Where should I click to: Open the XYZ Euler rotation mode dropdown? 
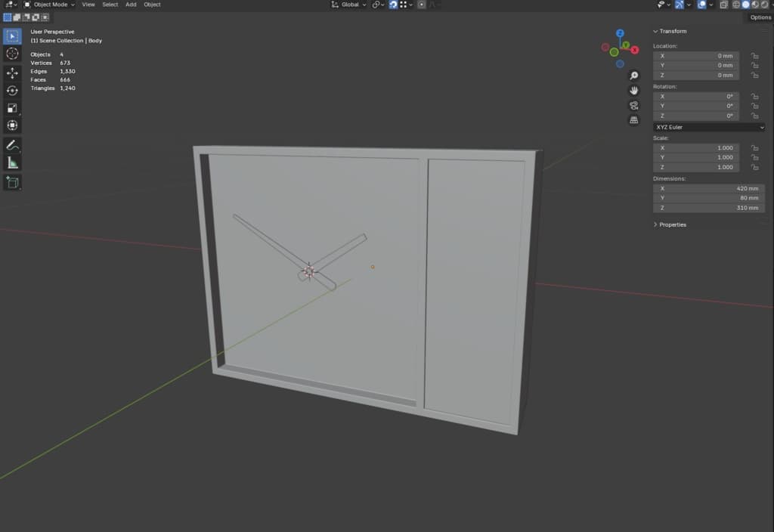point(709,127)
